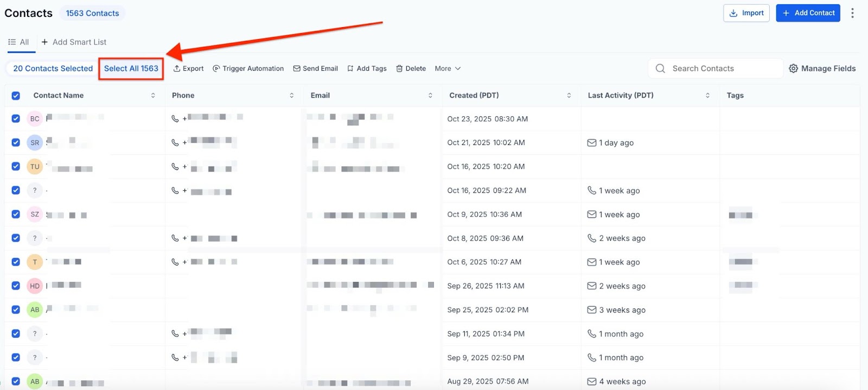Viewport: 868px width, 390px height.
Task: Click the Add Tags bookmark icon
Action: coord(350,68)
